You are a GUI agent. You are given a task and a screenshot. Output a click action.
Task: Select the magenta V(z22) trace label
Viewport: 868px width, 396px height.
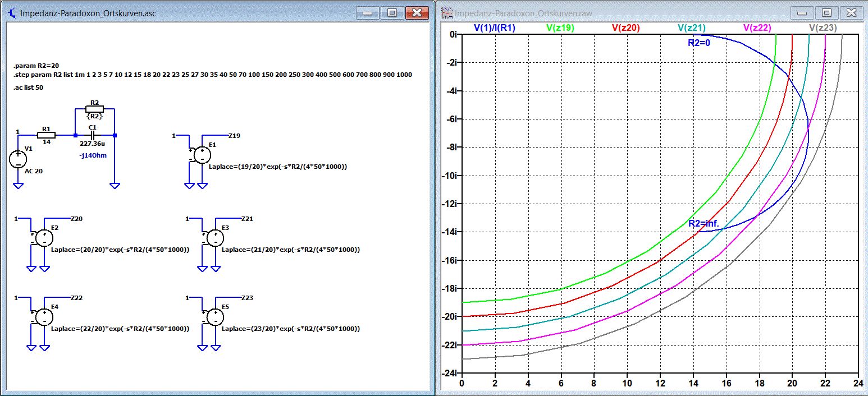point(757,27)
